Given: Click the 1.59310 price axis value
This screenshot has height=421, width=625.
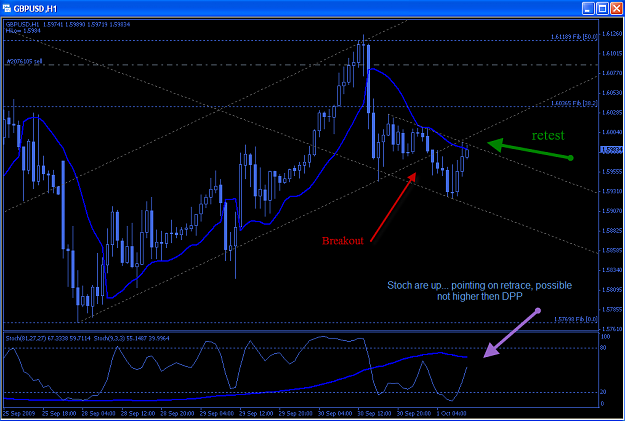Looking at the screenshot, I should (612, 191).
